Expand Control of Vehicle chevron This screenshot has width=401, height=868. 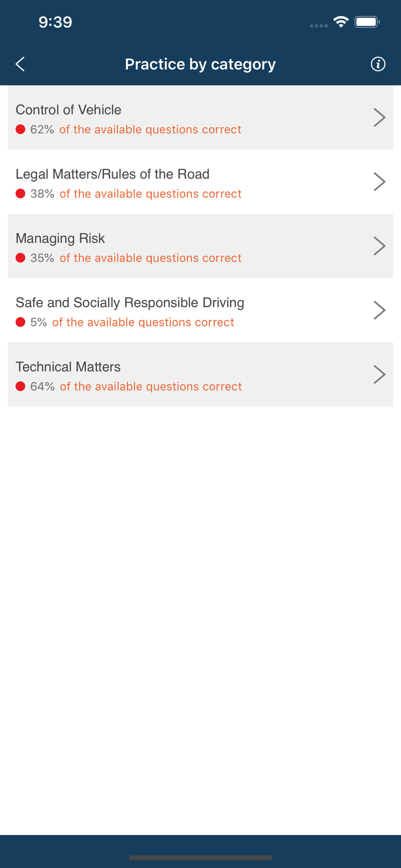tap(379, 118)
